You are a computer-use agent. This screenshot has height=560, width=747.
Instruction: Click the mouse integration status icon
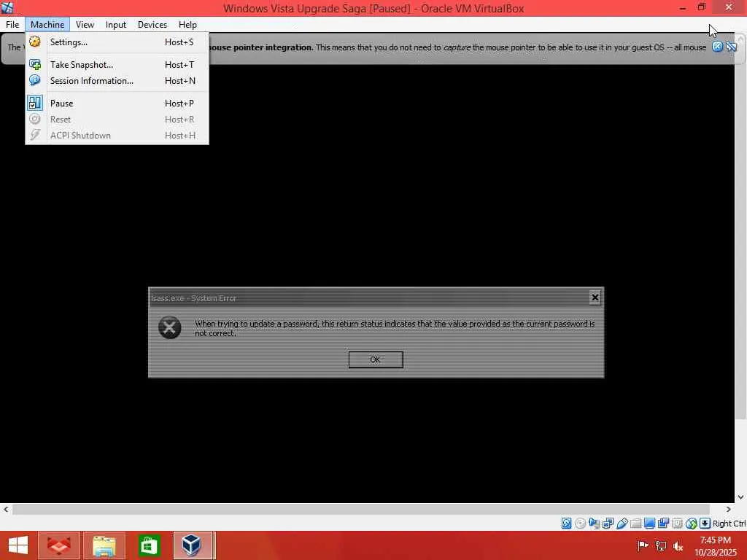pos(692,524)
